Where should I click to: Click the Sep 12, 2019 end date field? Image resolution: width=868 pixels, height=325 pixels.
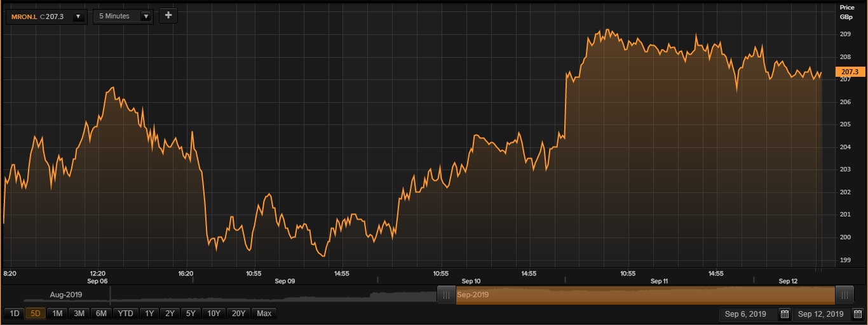[x=822, y=314]
